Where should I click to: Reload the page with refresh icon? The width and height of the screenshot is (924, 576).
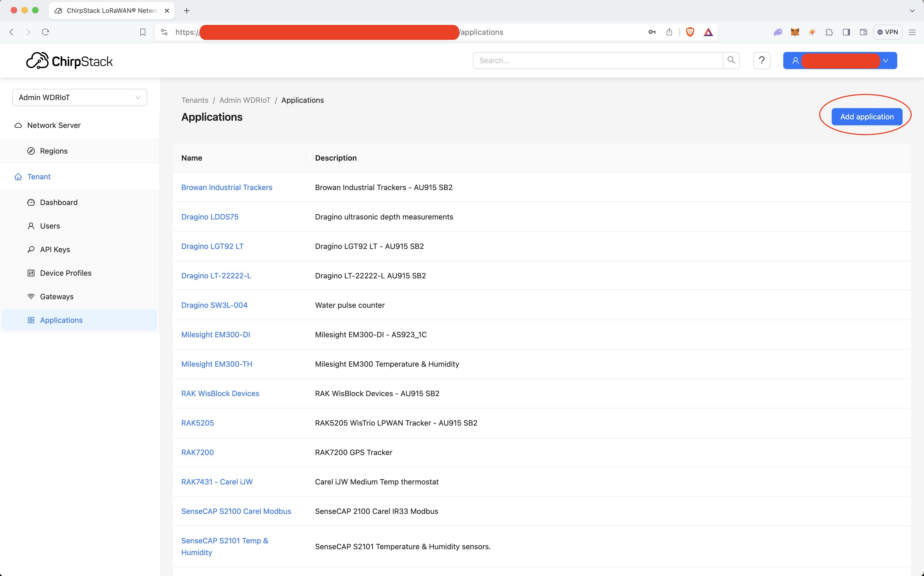coord(45,32)
